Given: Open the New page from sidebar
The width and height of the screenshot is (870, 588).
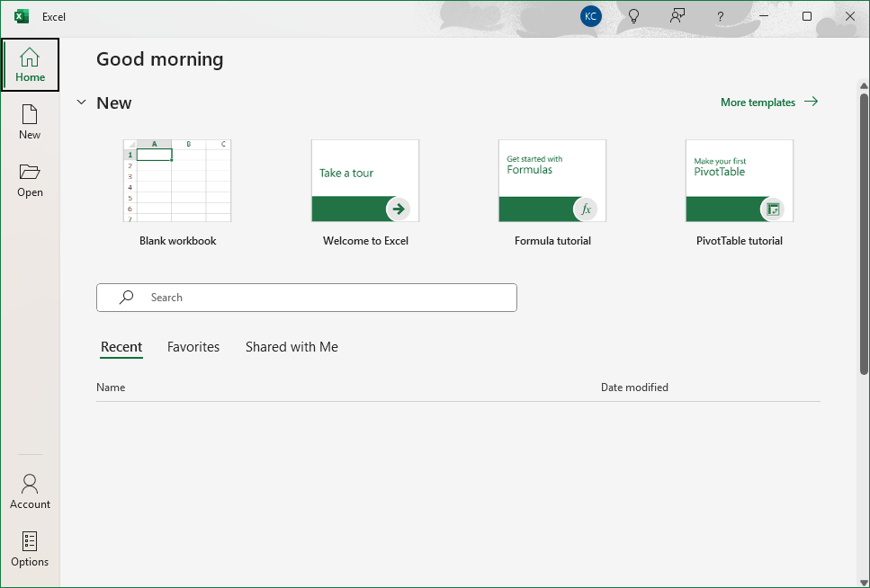Looking at the screenshot, I should tap(30, 122).
